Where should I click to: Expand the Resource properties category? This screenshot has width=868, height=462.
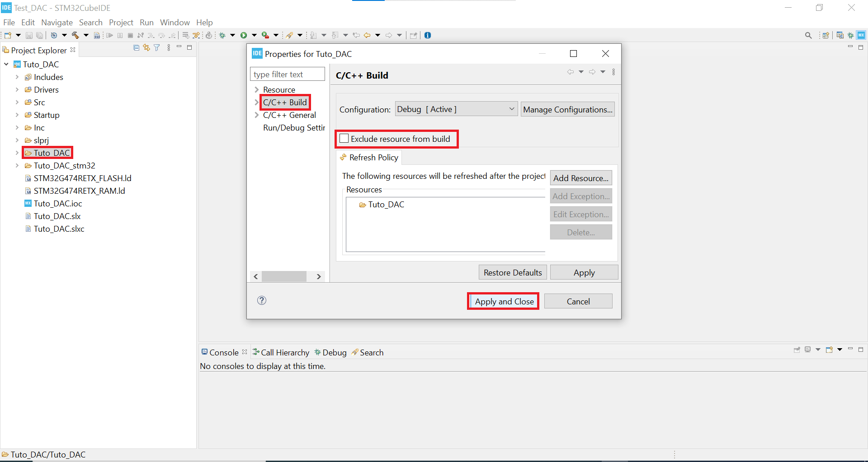(x=256, y=90)
